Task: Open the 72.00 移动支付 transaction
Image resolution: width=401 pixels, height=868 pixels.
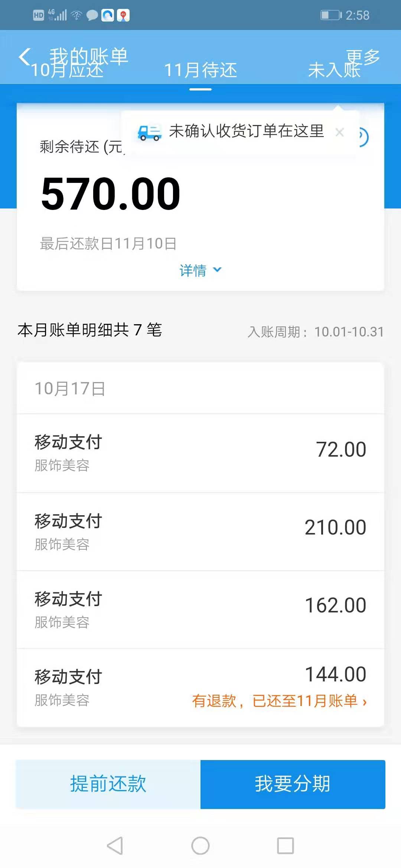Action: [200, 453]
